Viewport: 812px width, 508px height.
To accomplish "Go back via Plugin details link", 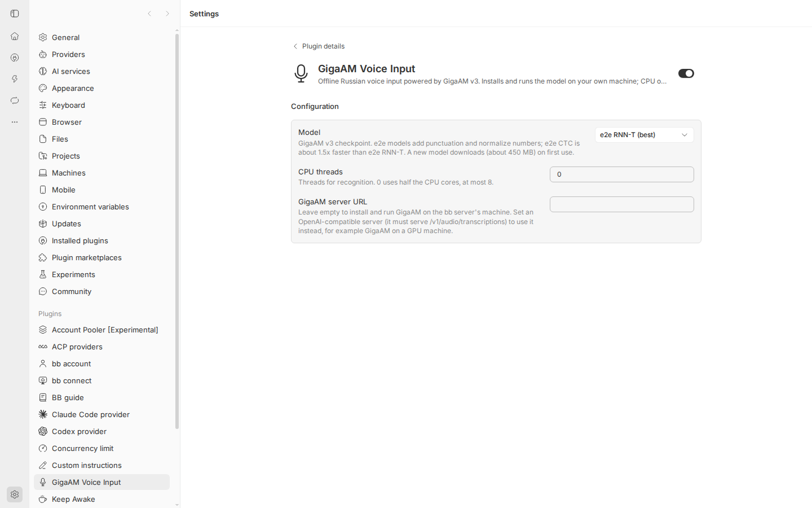I will (x=319, y=46).
